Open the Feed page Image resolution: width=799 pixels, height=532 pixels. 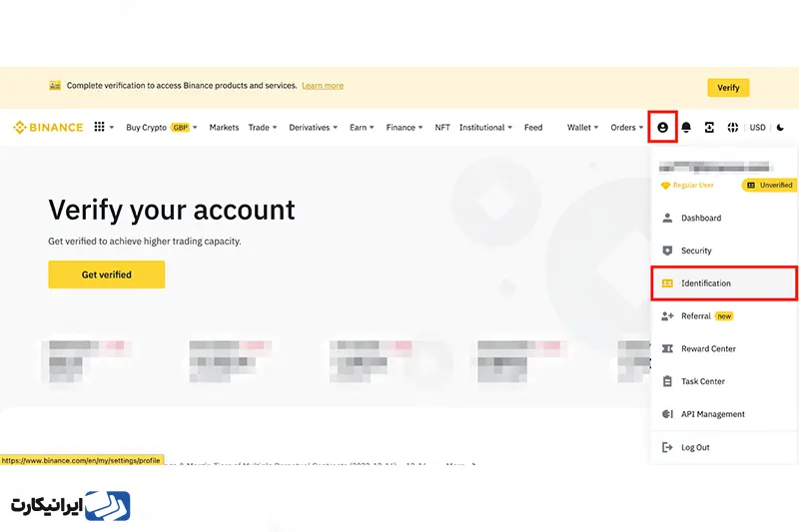[x=533, y=128]
